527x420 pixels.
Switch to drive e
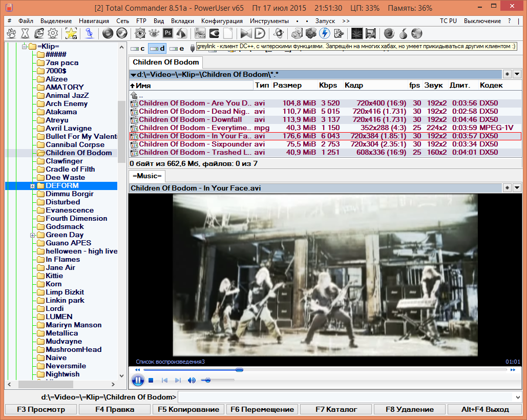point(177,48)
